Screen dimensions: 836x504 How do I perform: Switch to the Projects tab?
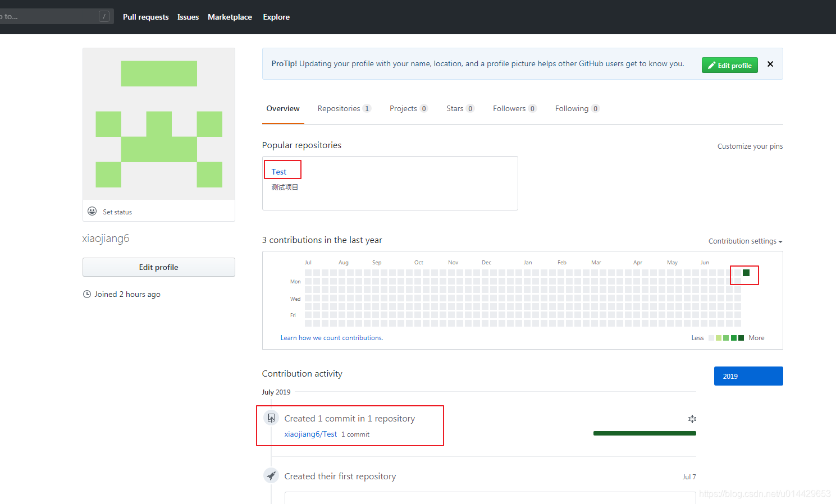pyautogui.click(x=408, y=109)
